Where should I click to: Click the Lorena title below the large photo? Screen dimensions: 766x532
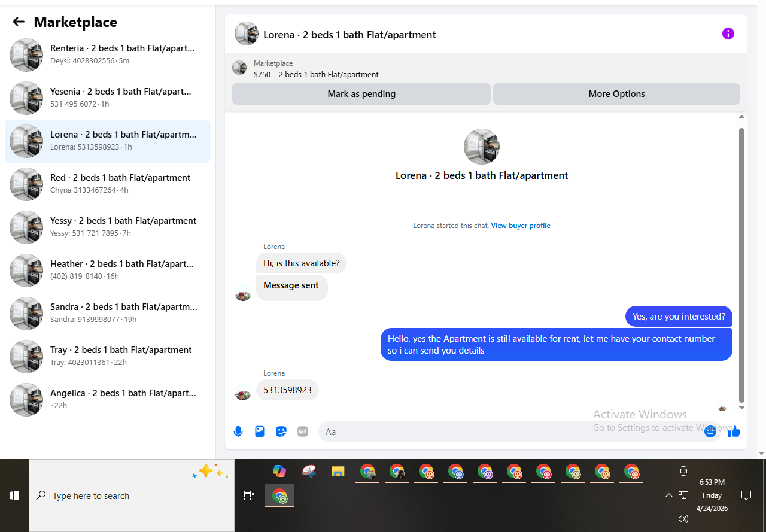click(482, 176)
